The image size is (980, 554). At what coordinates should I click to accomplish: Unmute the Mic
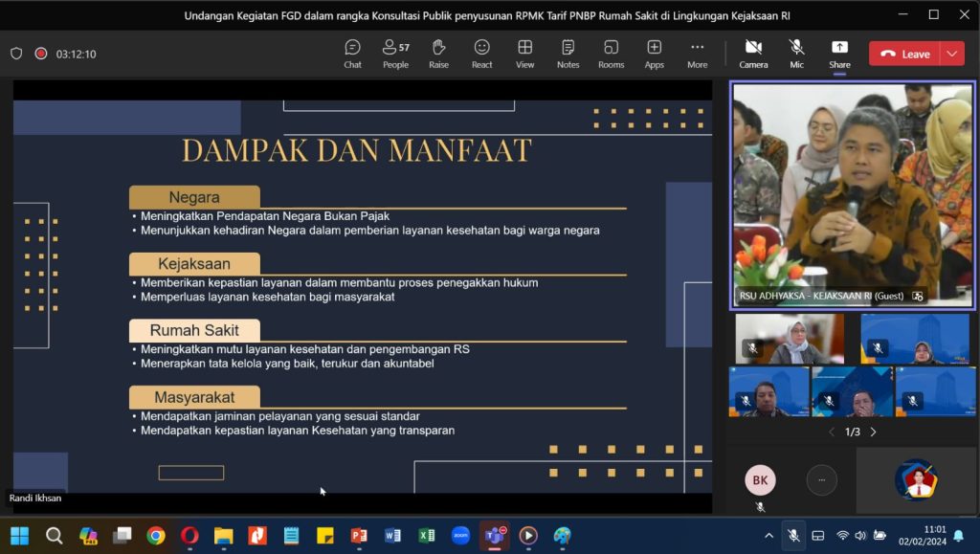pos(796,54)
